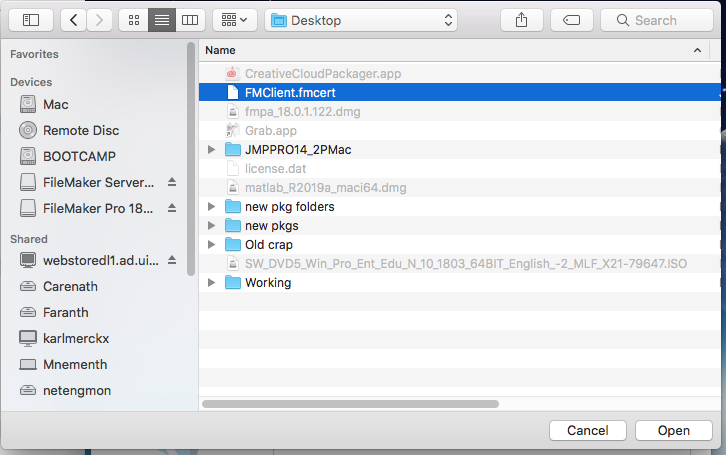The image size is (726, 455).
Task: Select the FMClient.fmcert file
Action: point(460,92)
